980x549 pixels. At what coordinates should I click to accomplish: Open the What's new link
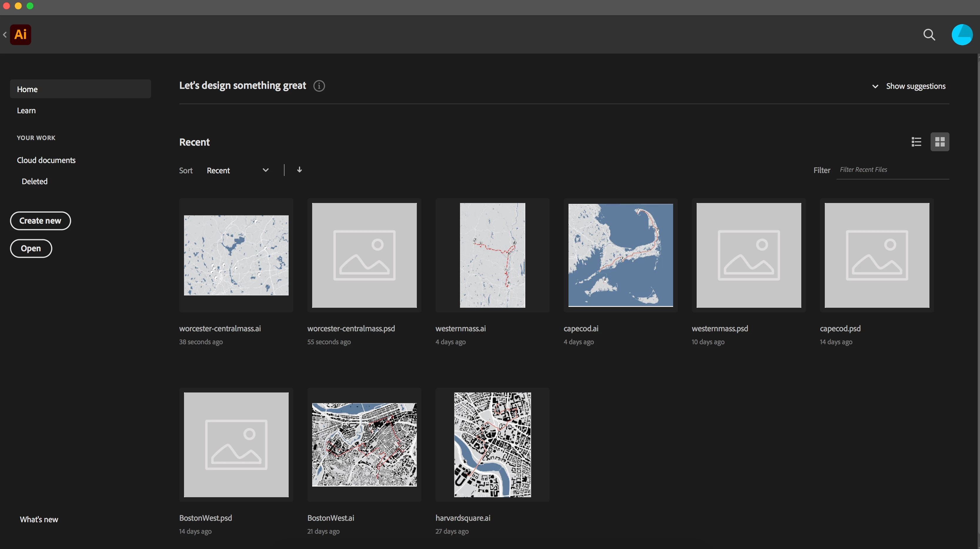pos(39,519)
